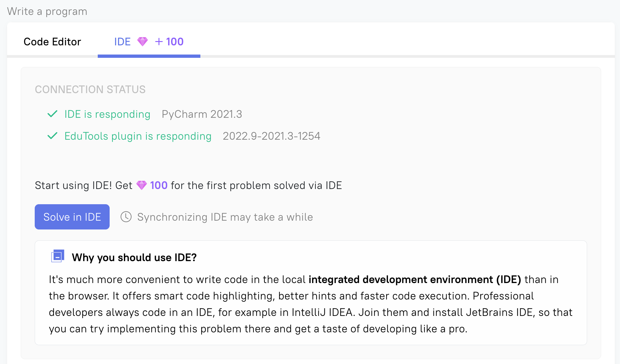620x364 pixels.
Task: Click the EduTools plugin responding checkmark
Action: click(52, 136)
